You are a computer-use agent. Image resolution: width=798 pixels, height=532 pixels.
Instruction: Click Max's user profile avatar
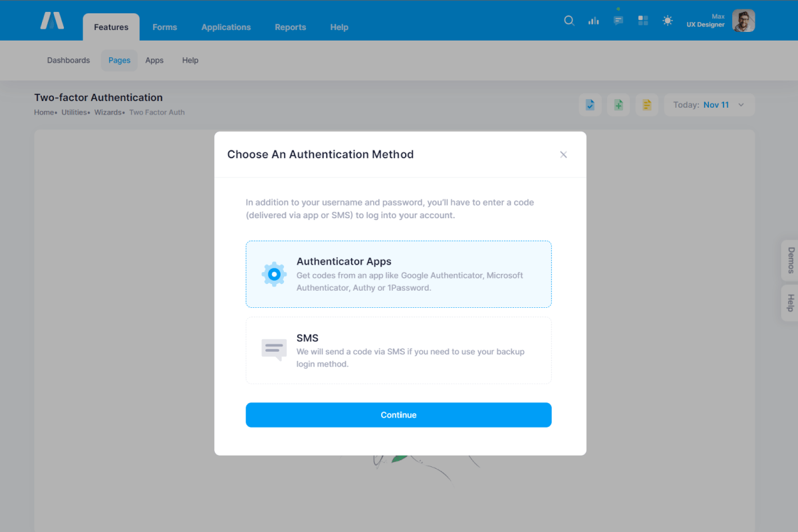click(743, 21)
